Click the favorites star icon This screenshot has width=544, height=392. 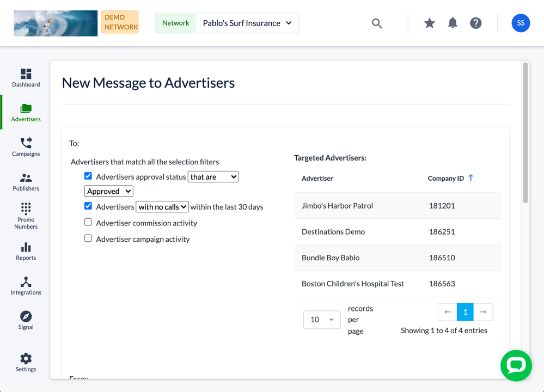(430, 23)
